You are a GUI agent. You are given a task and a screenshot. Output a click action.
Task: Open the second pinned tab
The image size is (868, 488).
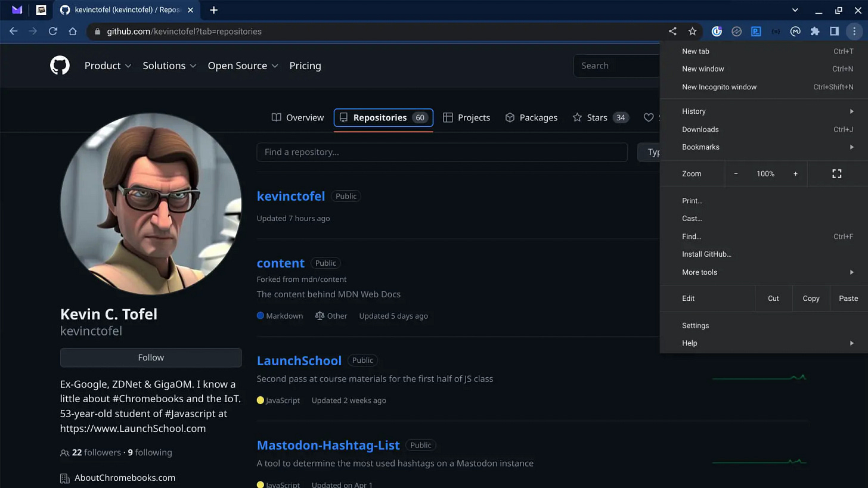pyautogui.click(x=41, y=10)
